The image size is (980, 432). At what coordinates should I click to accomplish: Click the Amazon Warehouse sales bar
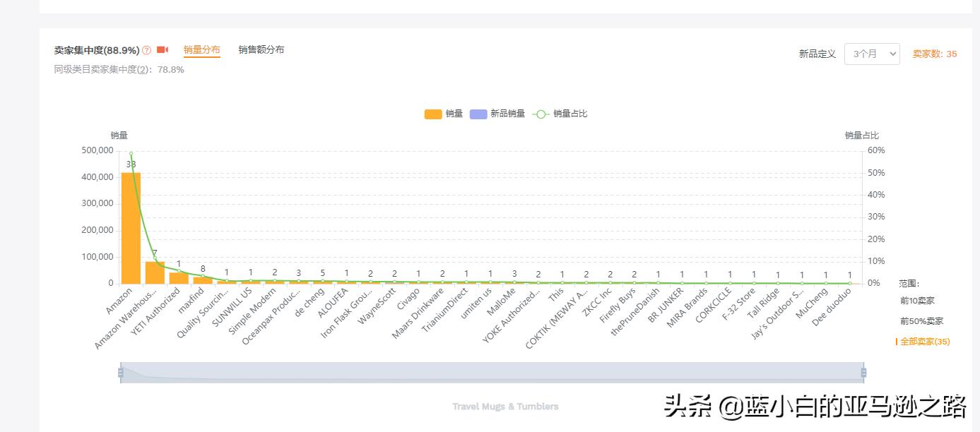155,272
